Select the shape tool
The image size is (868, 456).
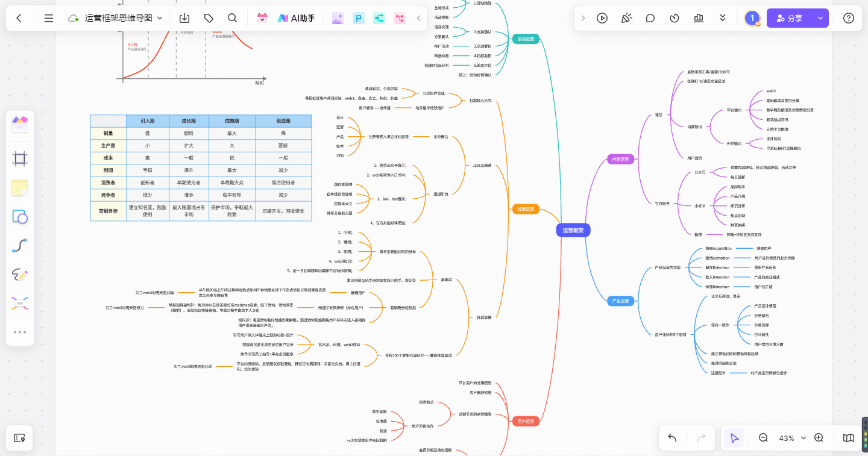(x=20, y=217)
